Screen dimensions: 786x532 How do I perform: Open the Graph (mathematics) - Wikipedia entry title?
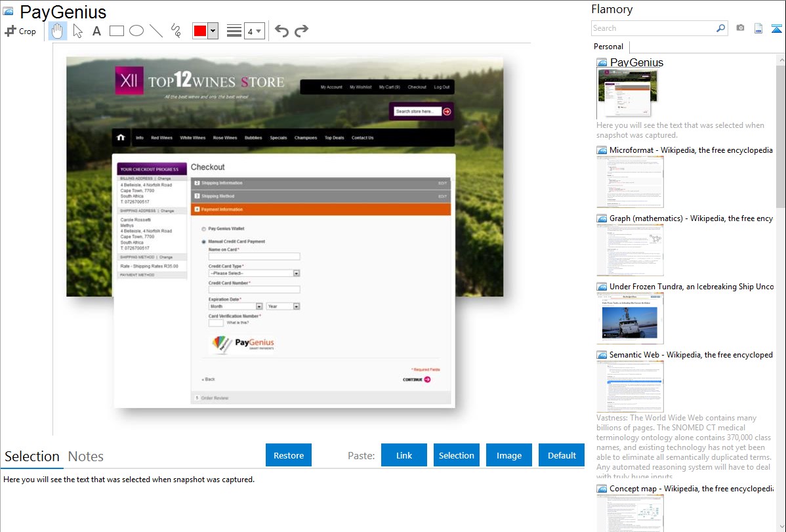coord(691,218)
